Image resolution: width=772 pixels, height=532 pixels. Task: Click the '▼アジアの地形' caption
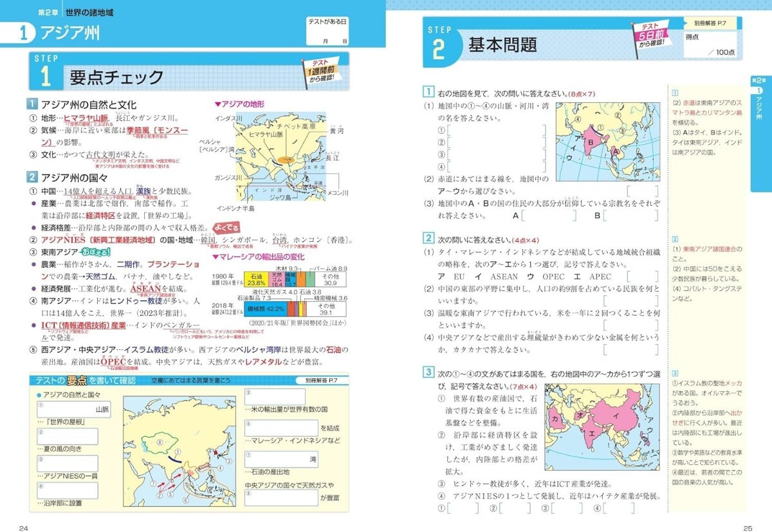click(x=239, y=104)
